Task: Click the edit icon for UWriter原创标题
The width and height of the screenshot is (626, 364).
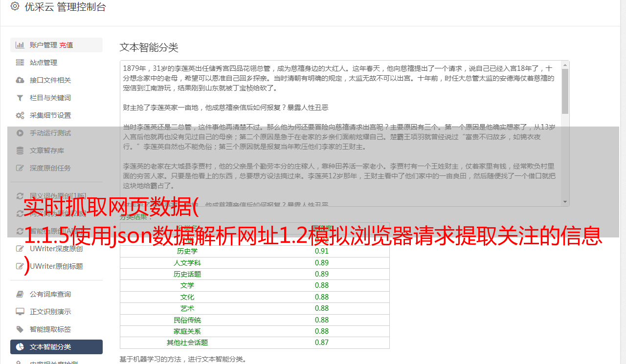Action: (x=20, y=266)
